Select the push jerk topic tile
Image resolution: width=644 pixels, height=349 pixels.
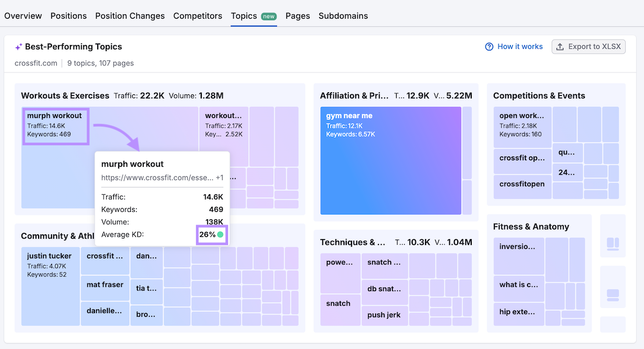coord(384,315)
